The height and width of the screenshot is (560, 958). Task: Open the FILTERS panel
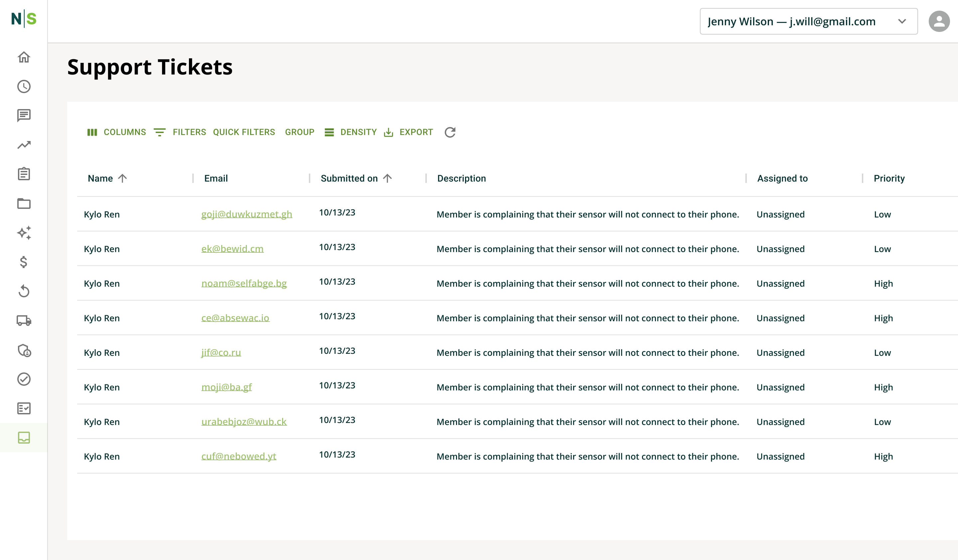coord(180,132)
